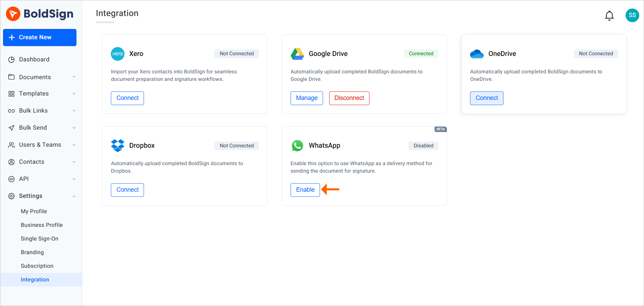Open Single Sign-On settings

coord(40,238)
